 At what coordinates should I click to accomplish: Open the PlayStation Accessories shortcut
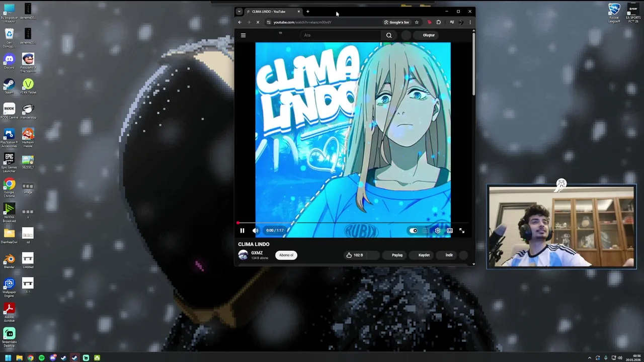[x=9, y=138]
